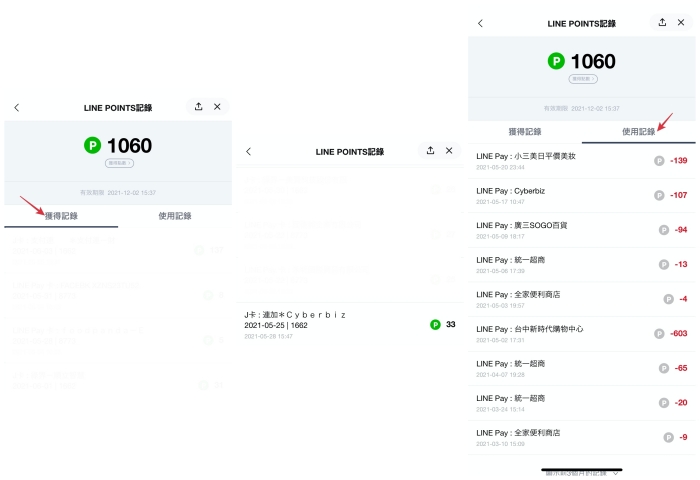Tap the gray P icon beside -603
The image size is (700, 480).
pyautogui.click(x=659, y=334)
